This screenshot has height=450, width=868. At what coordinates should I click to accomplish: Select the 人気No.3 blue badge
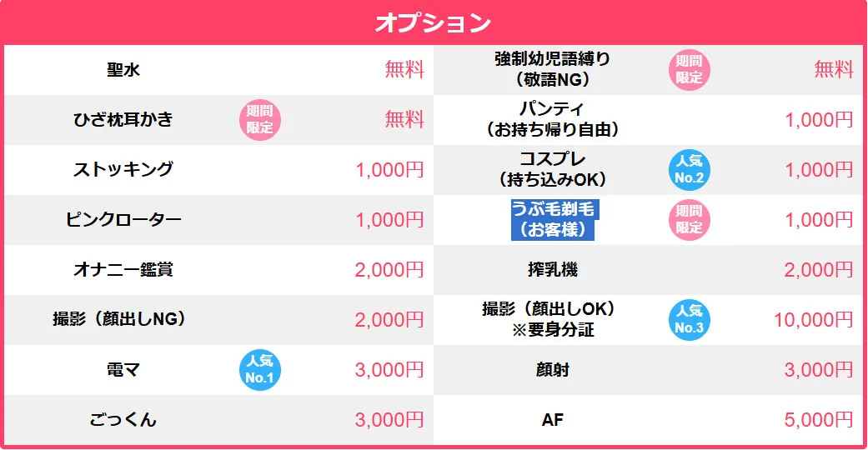coord(689,320)
